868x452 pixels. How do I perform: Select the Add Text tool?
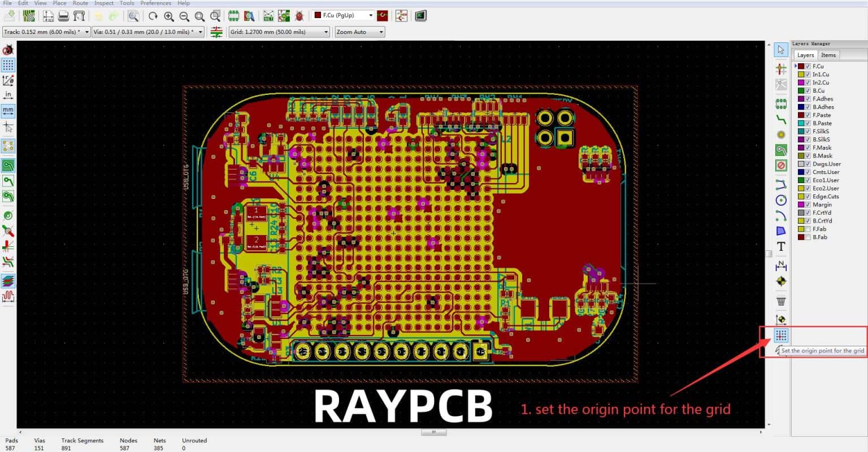click(781, 246)
